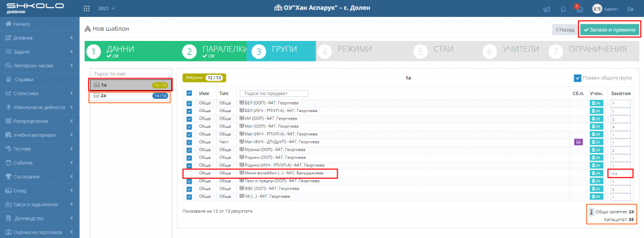Viewport: 644px width, 238px height.
Task: Open Справки in the sidebar
Action: 40,79
